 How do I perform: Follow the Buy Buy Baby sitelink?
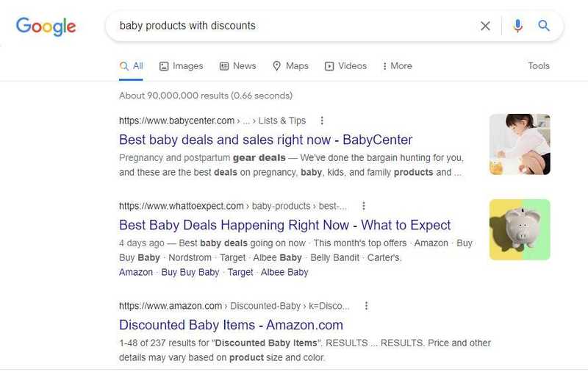pos(190,272)
